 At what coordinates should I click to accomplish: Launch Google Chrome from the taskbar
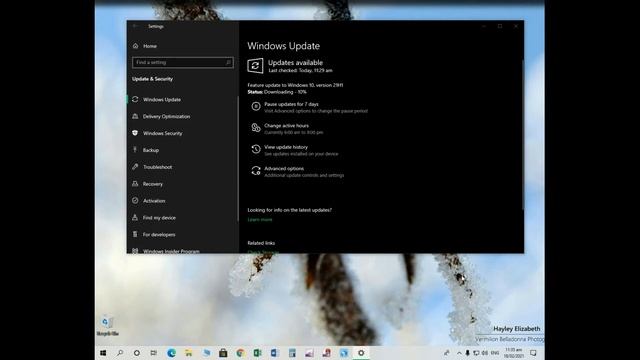point(240,353)
